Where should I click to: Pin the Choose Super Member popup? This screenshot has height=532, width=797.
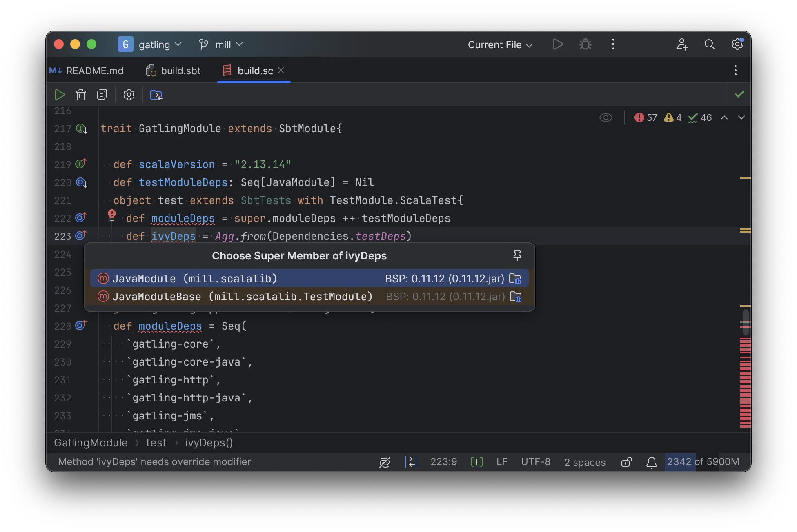(517, 256)
